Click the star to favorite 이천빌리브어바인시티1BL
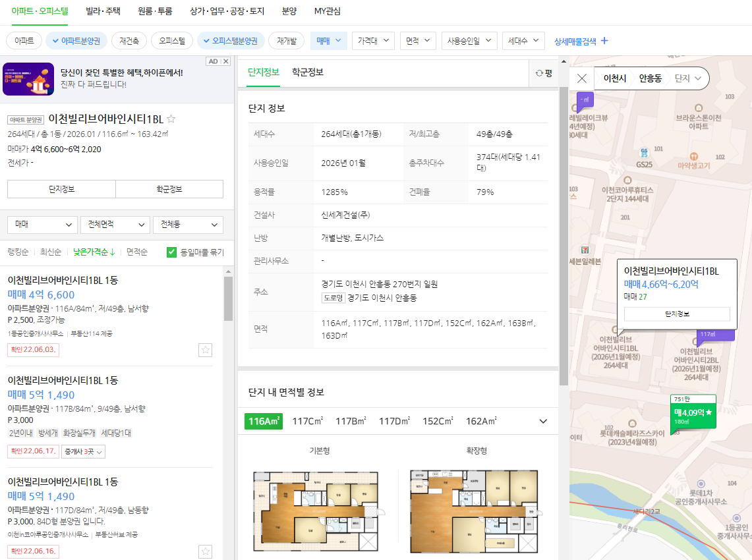This screenshot has height=560, width=752. tap(171, 119)
